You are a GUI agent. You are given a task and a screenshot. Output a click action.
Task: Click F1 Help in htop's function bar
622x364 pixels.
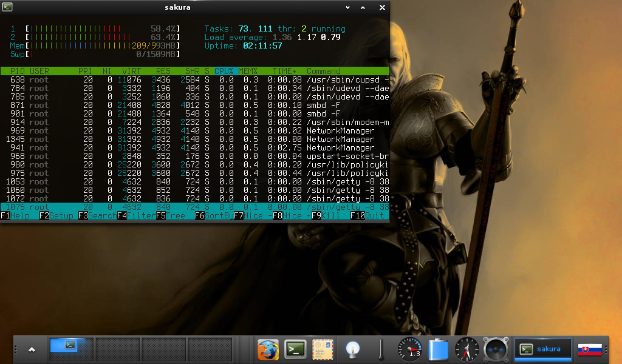click(x=15, y=215)
